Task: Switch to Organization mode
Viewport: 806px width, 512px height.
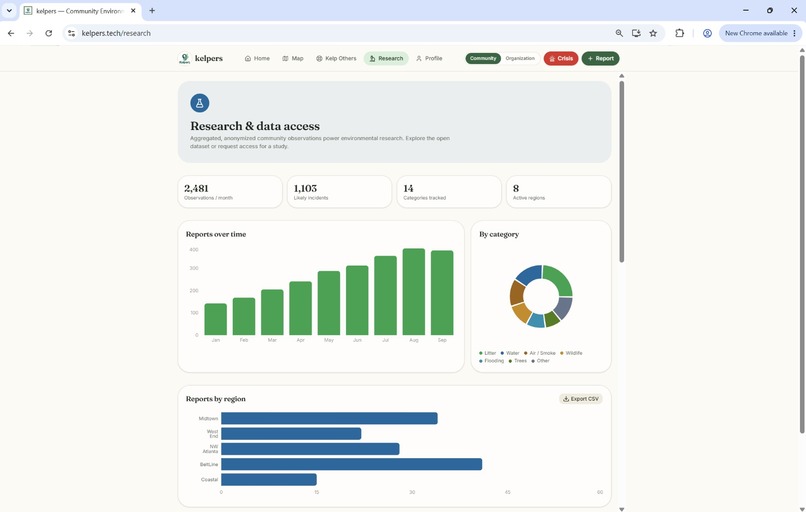Action: click(x=520, y=59)
